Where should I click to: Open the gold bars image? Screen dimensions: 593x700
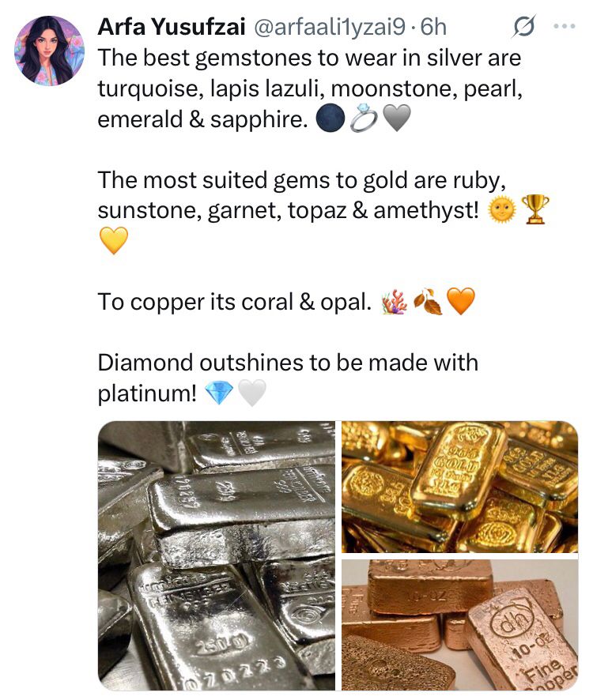point(460,487)
